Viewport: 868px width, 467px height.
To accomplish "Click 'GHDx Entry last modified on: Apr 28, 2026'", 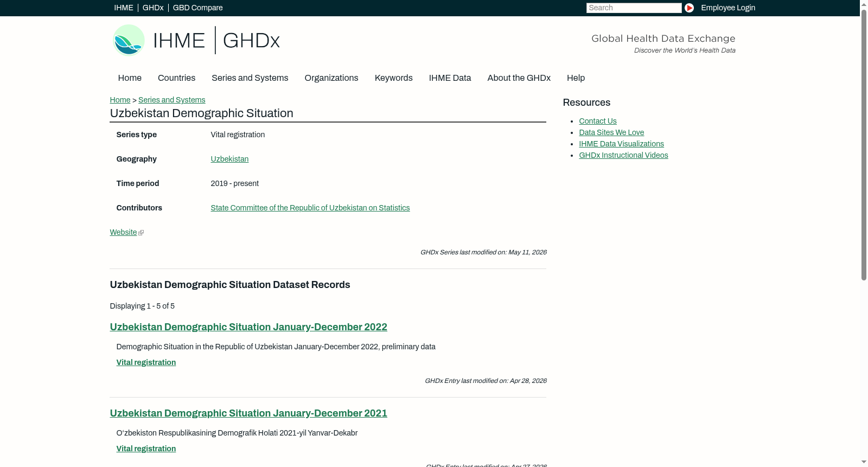I will (x=486, y=381).
